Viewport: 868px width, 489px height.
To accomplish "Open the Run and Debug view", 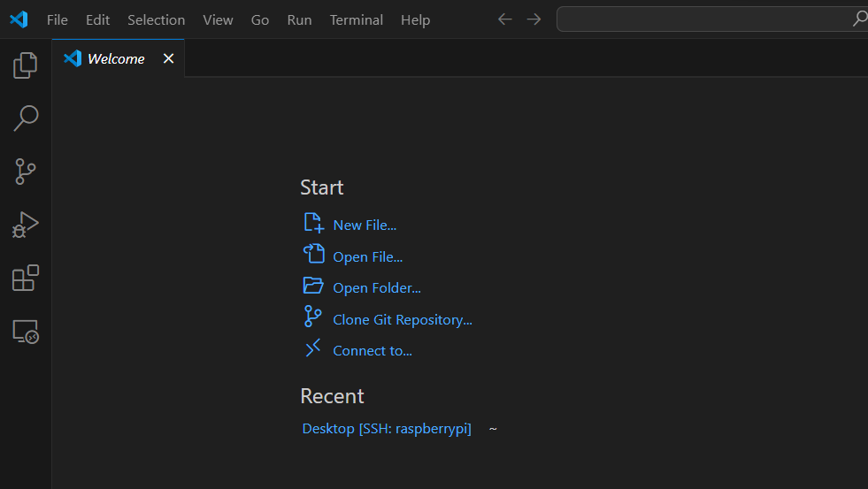I will tap(26, 225).
